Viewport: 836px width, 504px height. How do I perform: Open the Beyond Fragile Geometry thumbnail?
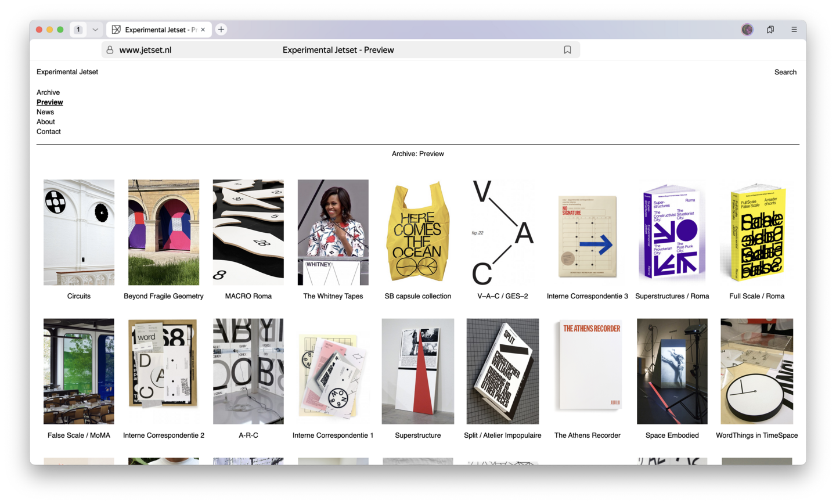[164, 232]
